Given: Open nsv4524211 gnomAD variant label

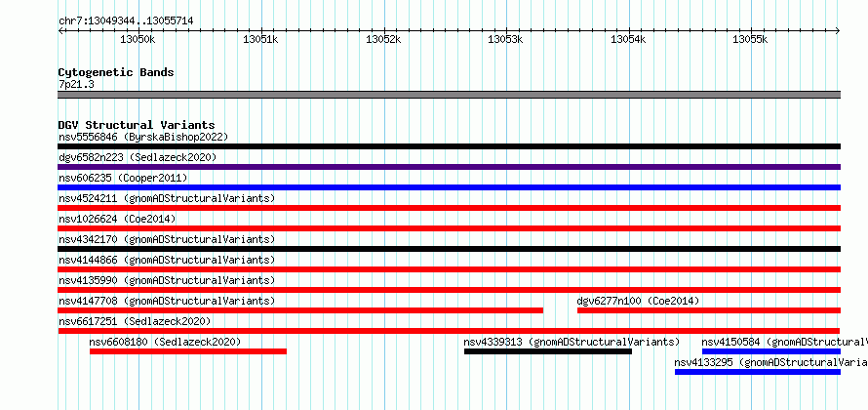Looking at the screenshot, I should 167,198.
